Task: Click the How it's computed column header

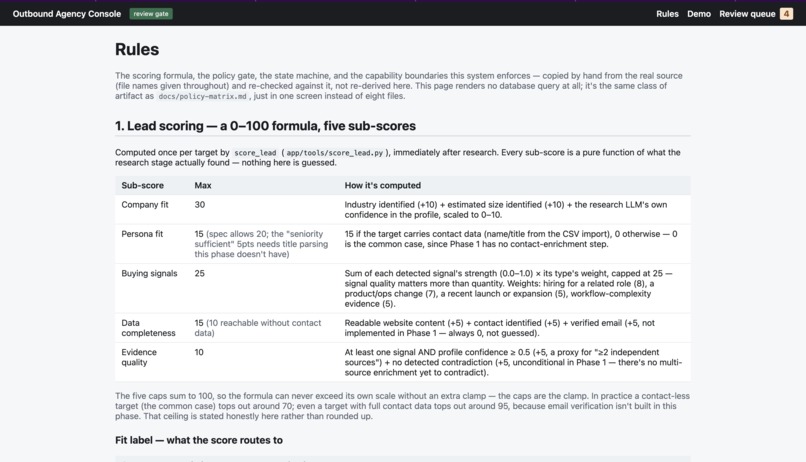Action: pyautogui.click(x=382, y=186)
